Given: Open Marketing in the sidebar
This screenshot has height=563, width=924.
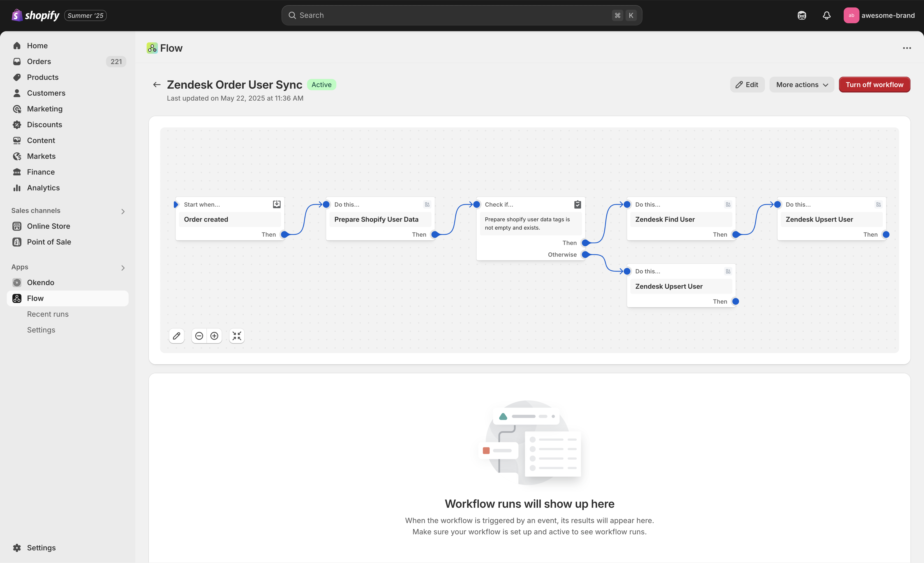Looking at the screenshot, I should click(67, 109).
